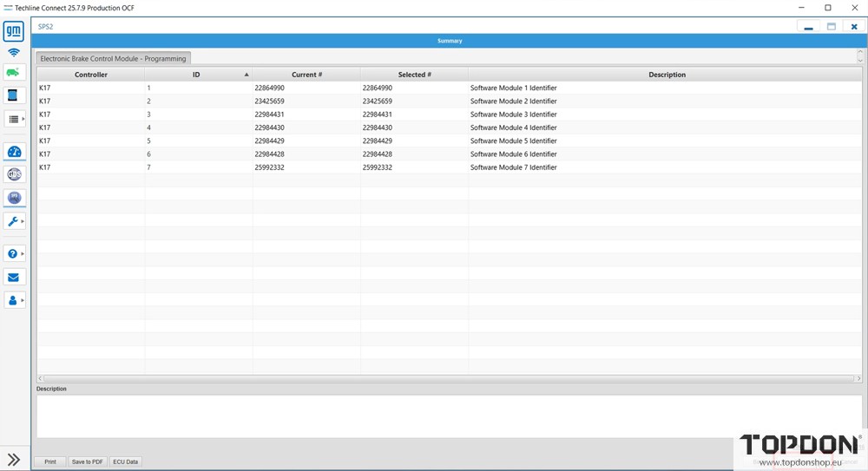Expand sidebar with double chevron arrow
868x471 pixels.
pos(14,460)
